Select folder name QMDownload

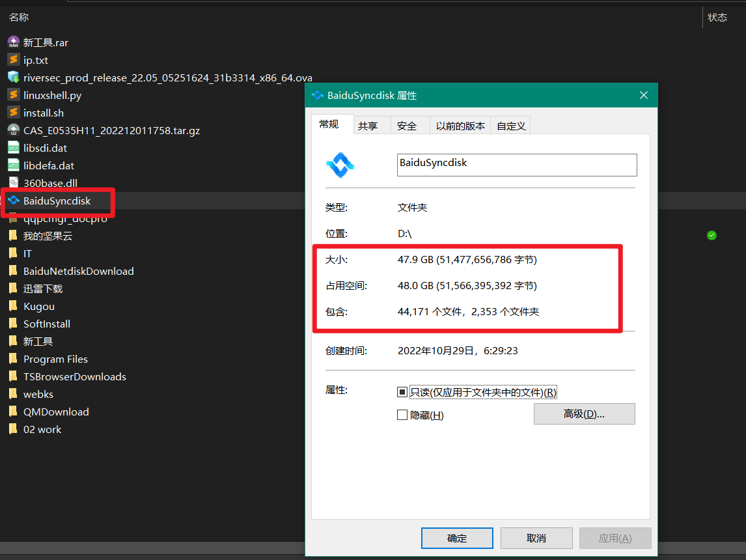(56, 412)
